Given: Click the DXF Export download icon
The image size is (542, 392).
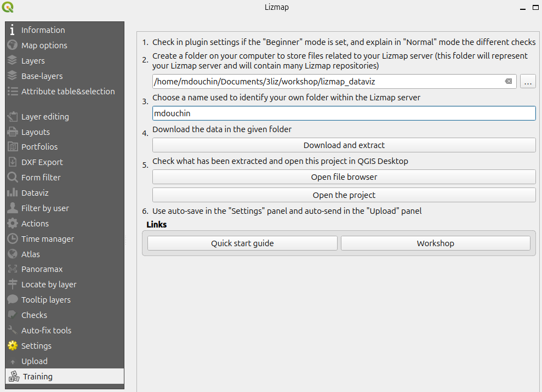Looking at the screenshot, I should [x=13, y=162].
